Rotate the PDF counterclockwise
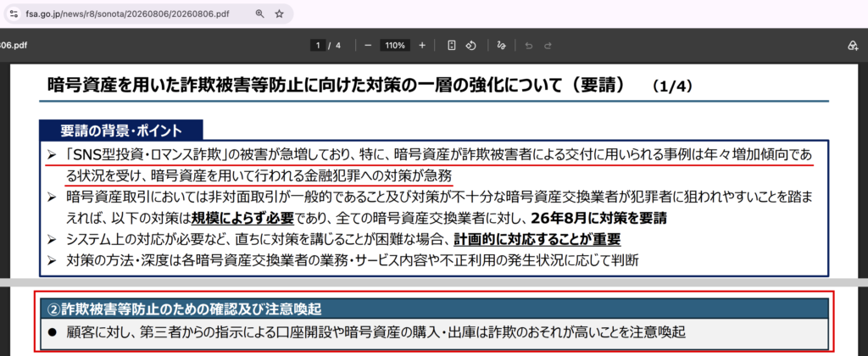Viewport: 868px width, 356px height. 470,46
